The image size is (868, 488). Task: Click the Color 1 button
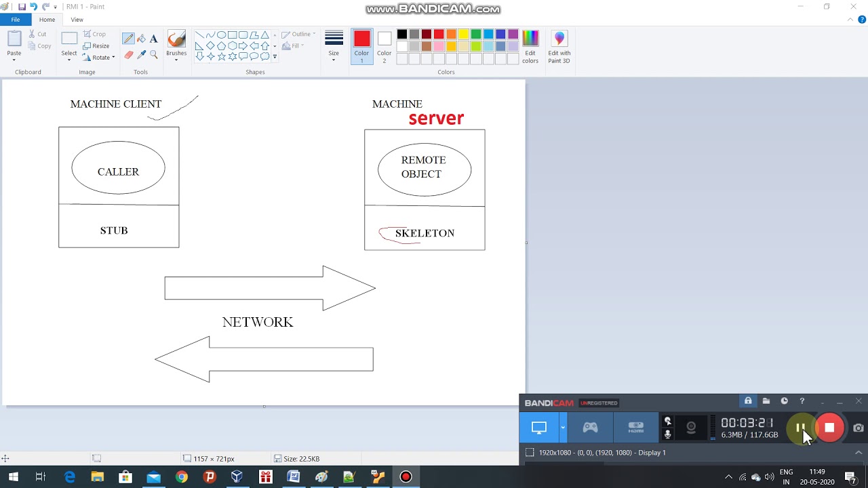point(361,47)
